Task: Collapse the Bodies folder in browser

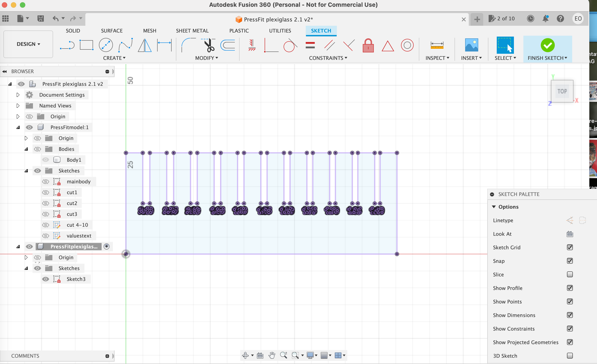Action: pyautogui.click(x=26, y=149)
